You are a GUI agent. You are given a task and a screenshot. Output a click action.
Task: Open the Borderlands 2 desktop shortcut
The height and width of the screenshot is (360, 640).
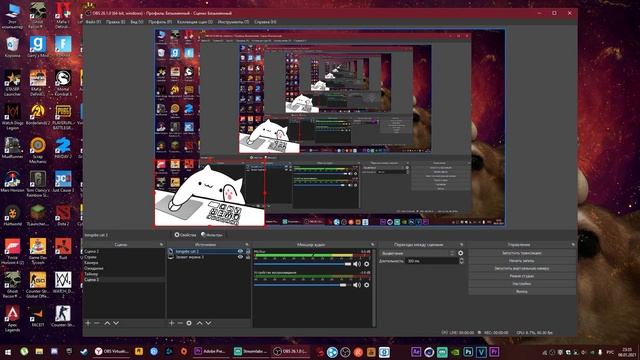[x=38, y=114]
